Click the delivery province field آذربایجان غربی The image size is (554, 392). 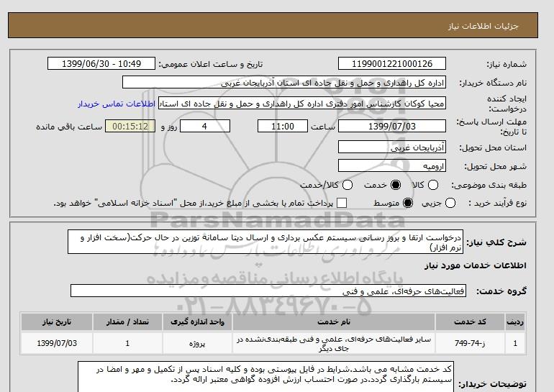pyautogui.click(x=392, y=147)
